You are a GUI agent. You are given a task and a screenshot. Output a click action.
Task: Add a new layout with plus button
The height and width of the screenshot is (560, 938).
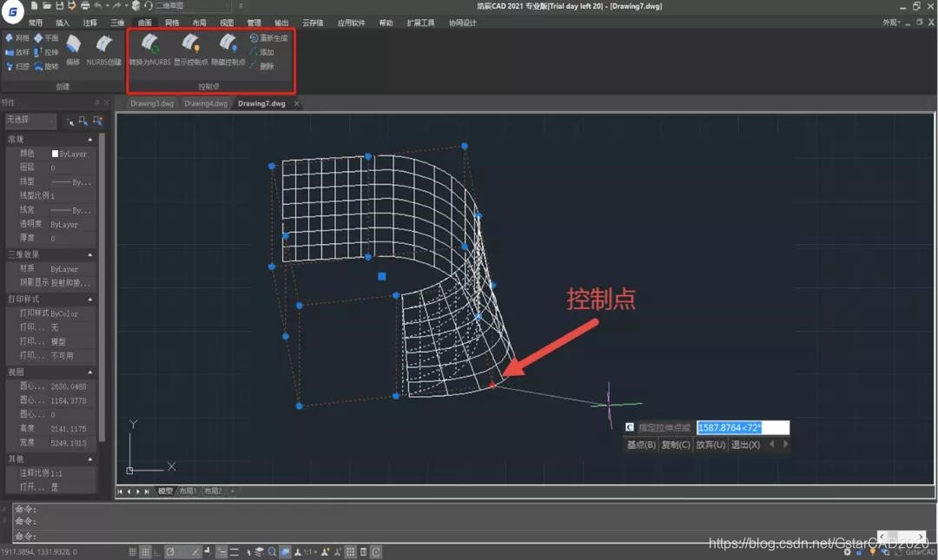(x=232, y=491)
